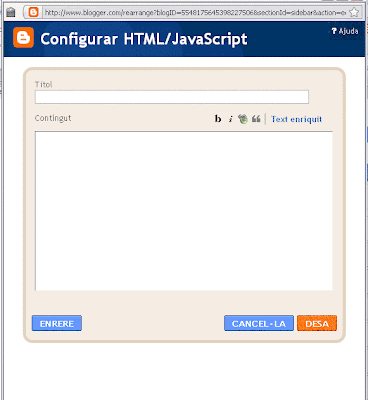The image size is (368, 400).
Task: Click inside the Contingut content text area
Action: pos(184,211)
